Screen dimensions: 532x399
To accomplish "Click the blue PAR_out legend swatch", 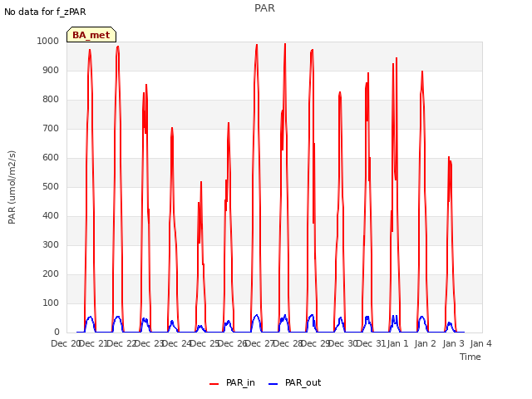I will 273,384.
